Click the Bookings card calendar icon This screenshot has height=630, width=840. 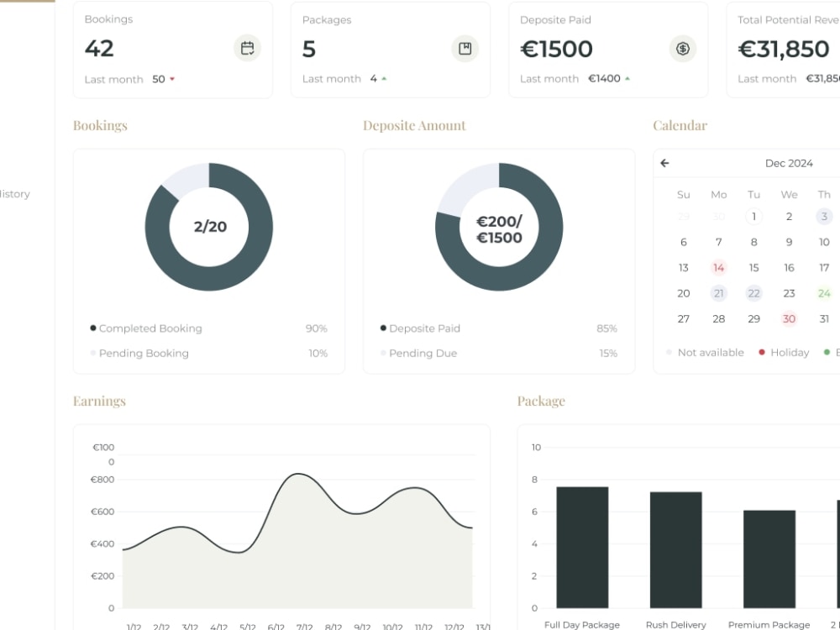point(247,48)
